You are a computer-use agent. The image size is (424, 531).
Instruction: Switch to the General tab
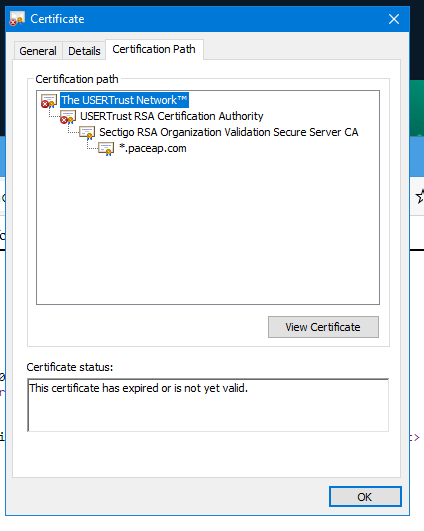tap(38, 51)
